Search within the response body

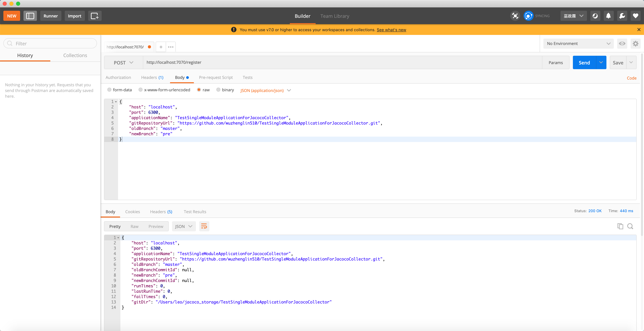pos(630,226)
